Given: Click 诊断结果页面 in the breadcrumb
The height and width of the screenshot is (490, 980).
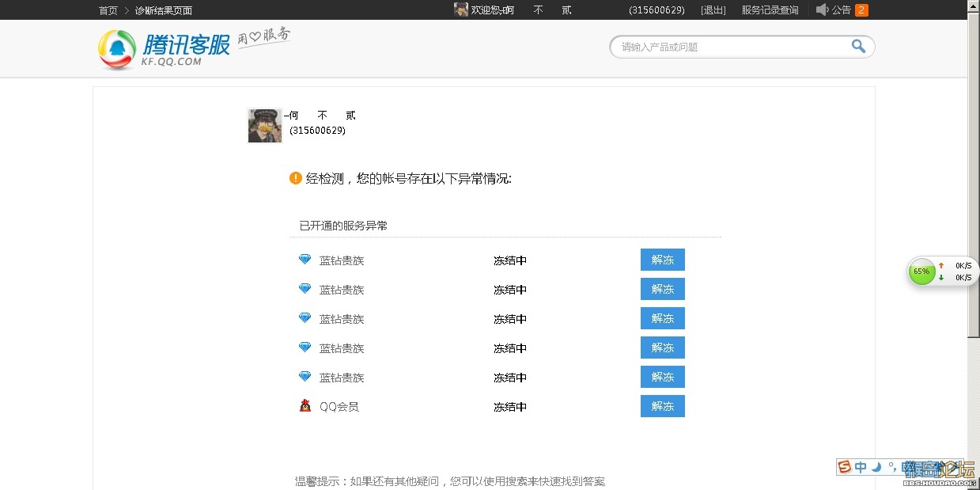Looking at the screenshot, I should (x=164, y=10).
